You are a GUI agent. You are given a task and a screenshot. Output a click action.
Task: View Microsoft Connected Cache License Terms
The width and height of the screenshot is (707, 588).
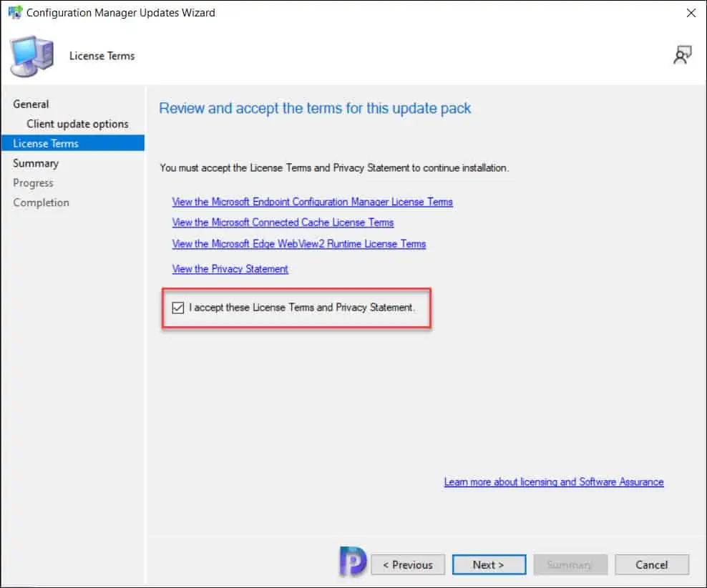click(x=283, y=222)
